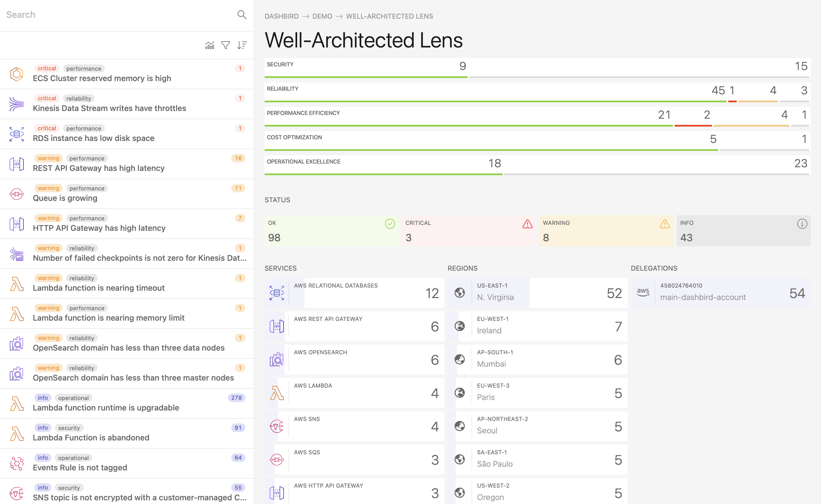The image size is (821, 504).
Task: Click the Kinesis failed checkpoints icon
Action: pos(17,254)
